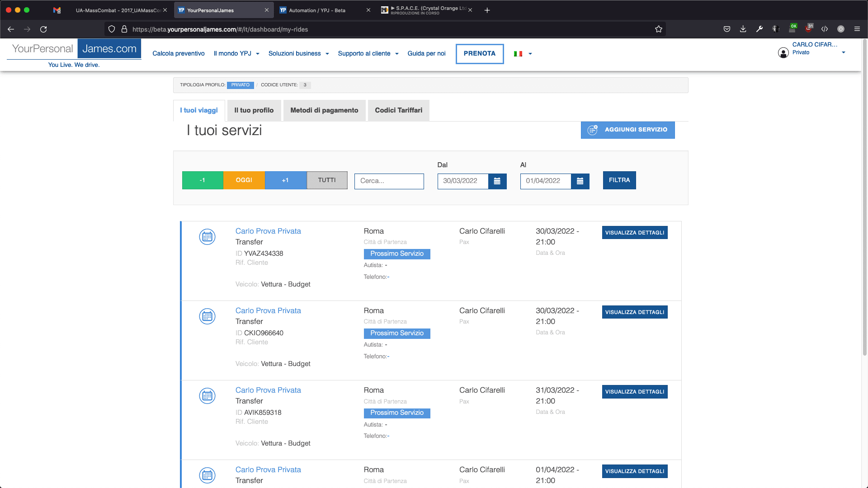Switch to S.P.A.C.E. Crystal Orange browser tab

(426, 10)
